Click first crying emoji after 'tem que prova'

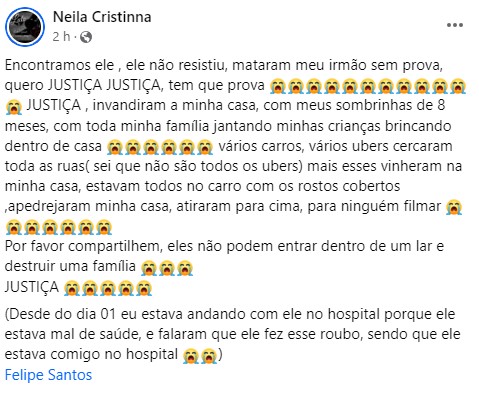(x=278, y=86)
